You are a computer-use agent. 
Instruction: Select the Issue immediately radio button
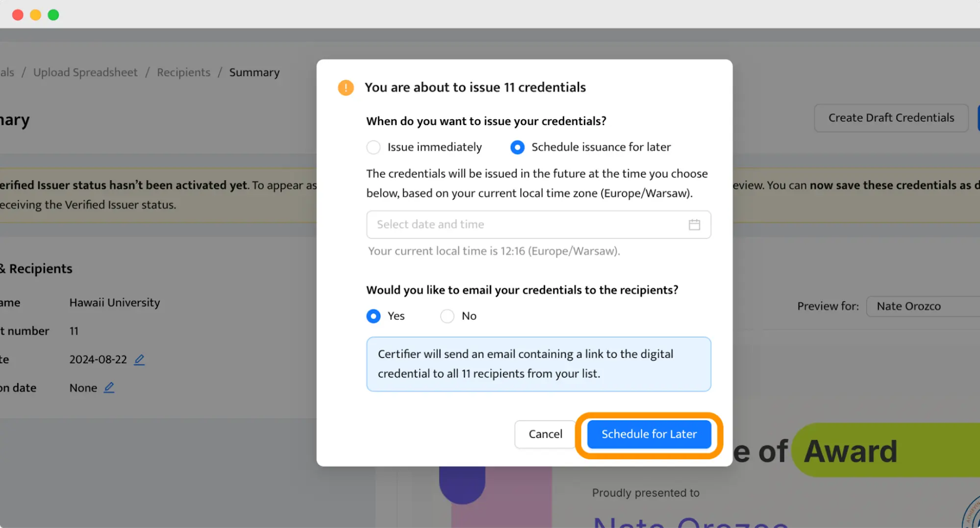373,147
